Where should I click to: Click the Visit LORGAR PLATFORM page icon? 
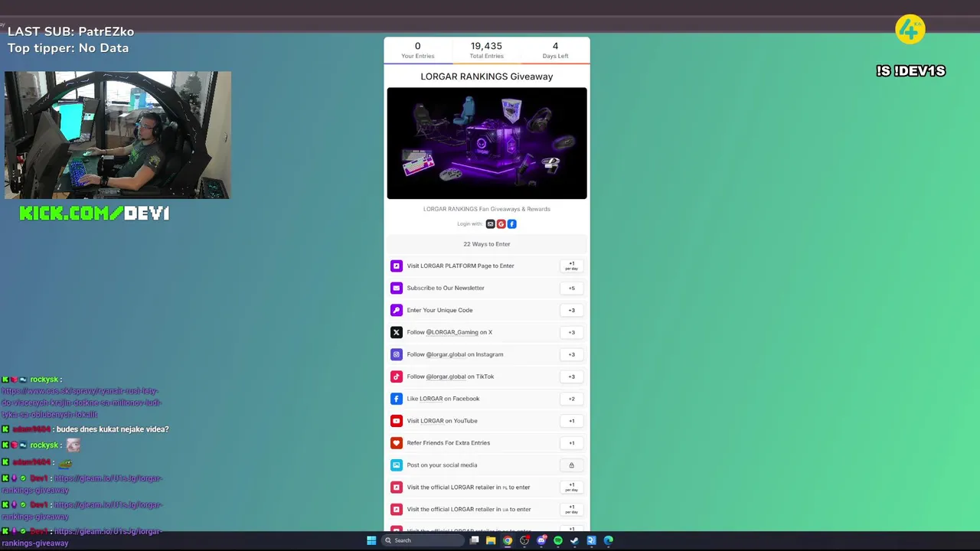397,266
